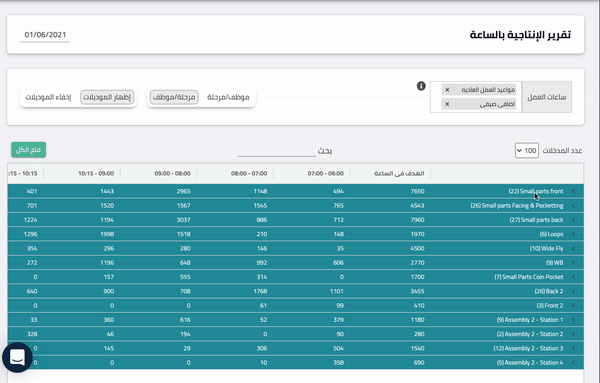Click the 08:00 - 07:00 column header
This screenshot has width=600, height=383.
click(x=249, y=173)
